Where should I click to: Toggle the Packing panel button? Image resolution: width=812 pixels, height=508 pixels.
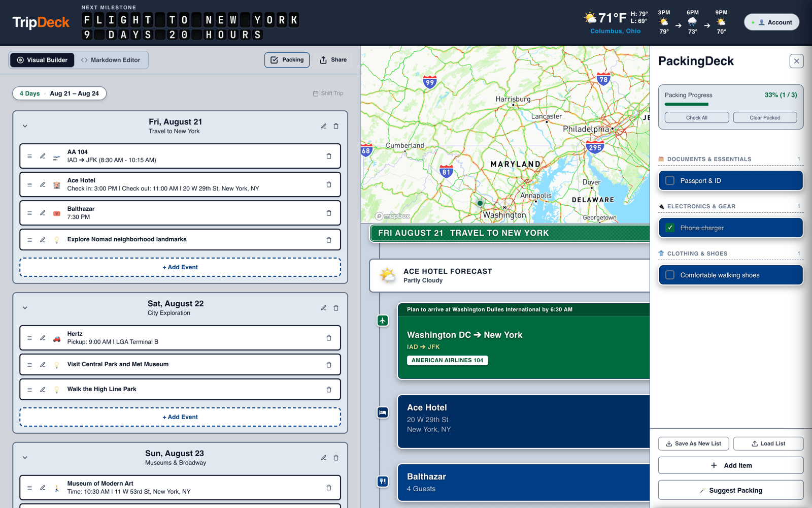287,60
